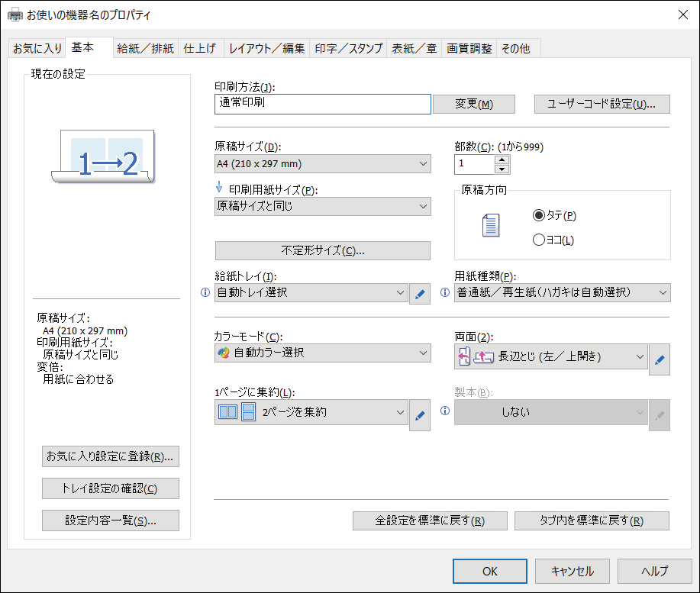This screenshot has height=593, width=700.
Task: Click the pencil icon next to 給紙トレイ dropdown
Action: point(420,293)
